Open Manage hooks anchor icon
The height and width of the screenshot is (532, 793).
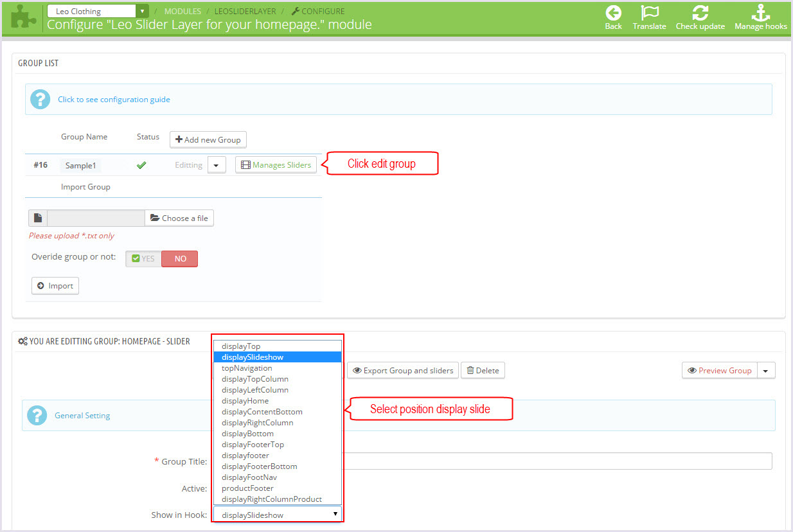[x=761, y=13]
